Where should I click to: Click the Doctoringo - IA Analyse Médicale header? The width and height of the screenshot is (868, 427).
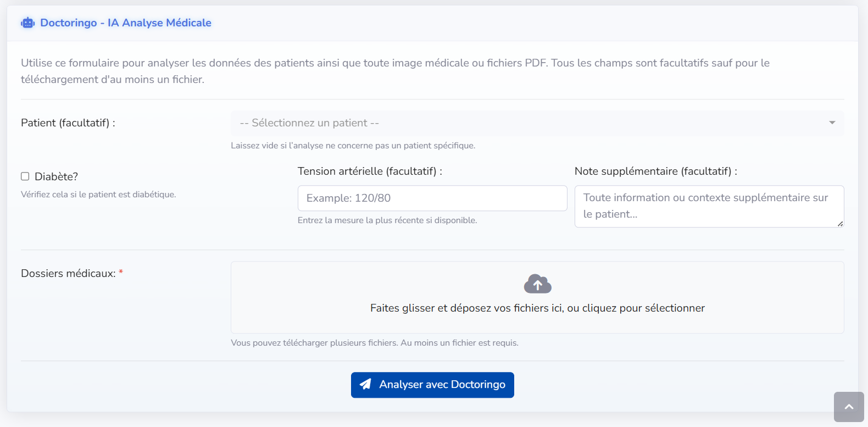coord(125,23)
